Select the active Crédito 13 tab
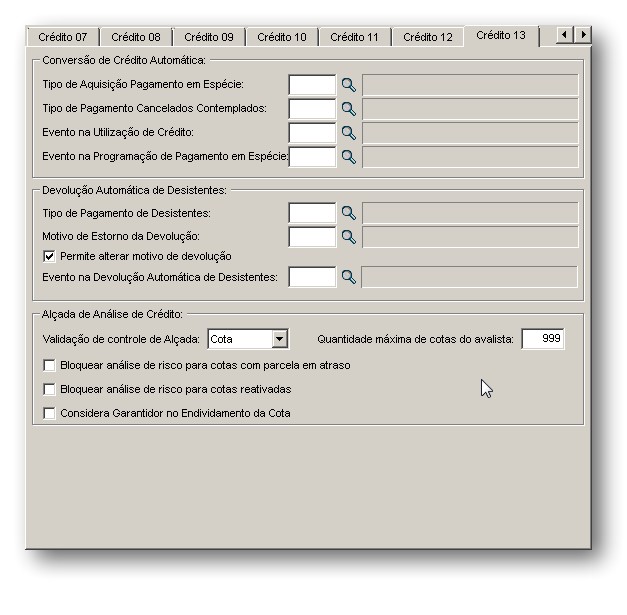Image resolution: width=627 pixels, height=615 pixels. tap(501, 36)
